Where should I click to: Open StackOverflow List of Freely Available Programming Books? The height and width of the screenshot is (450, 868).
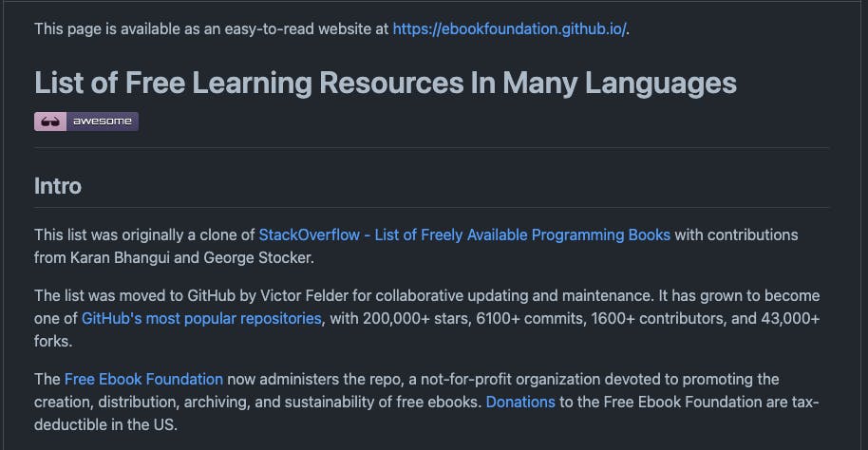(464, 234)
